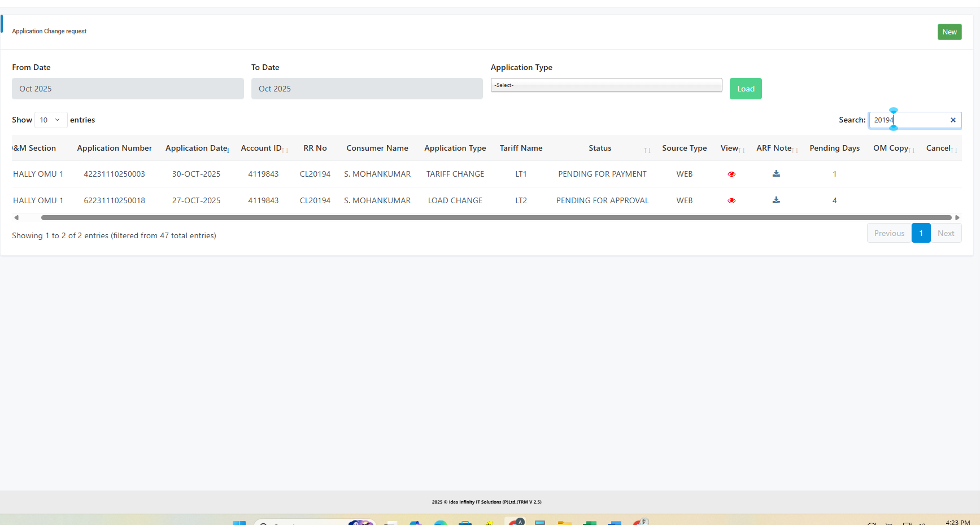Create a New application change request
980x525 pixels.
click(949, 32)
